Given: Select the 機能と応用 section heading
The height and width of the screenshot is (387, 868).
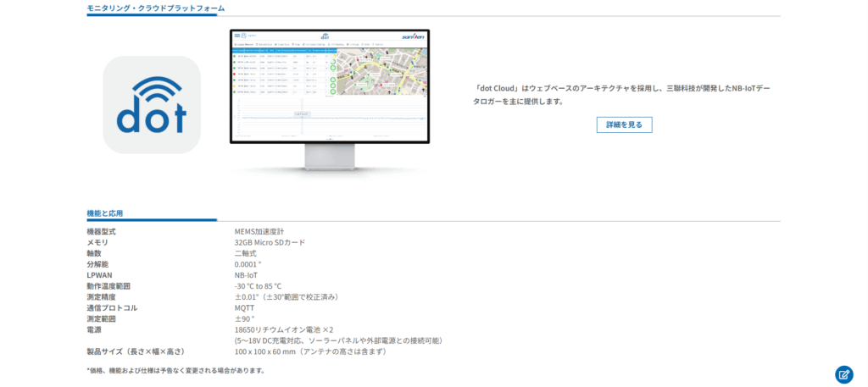Looking at the screenshot, I should pyautogui.click(x=105, y=213).
